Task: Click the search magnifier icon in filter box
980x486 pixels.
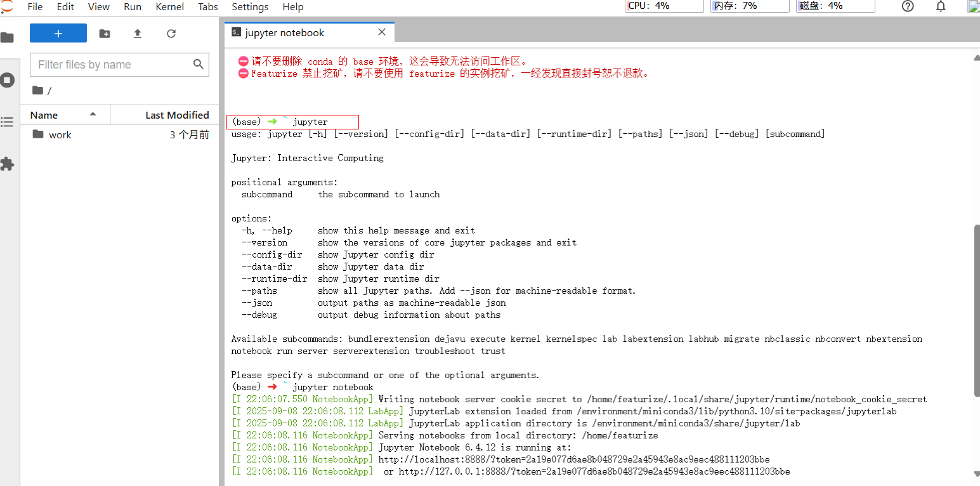Action: click(x=199, y=64)
